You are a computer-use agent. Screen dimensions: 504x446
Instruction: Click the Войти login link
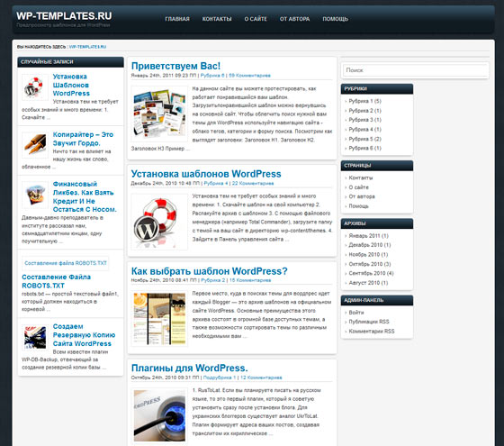coord(356,313)
